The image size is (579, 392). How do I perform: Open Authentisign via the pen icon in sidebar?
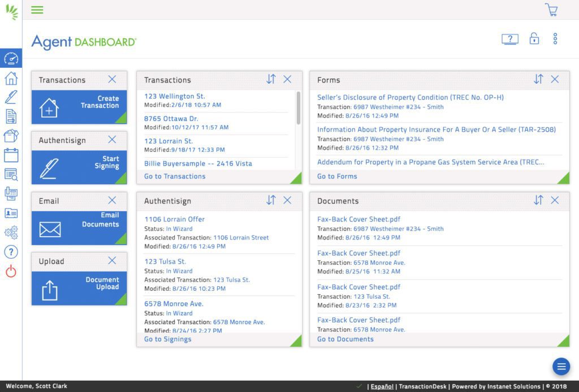coord(11,97)
